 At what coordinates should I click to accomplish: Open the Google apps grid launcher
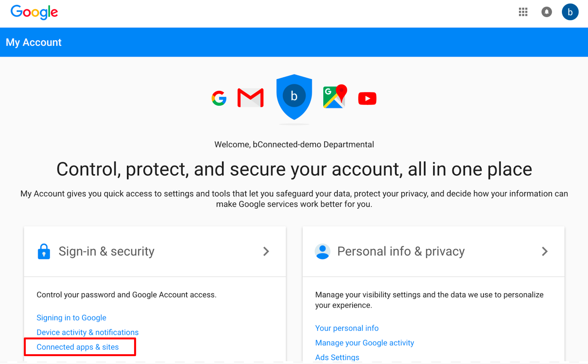[523, 12]
